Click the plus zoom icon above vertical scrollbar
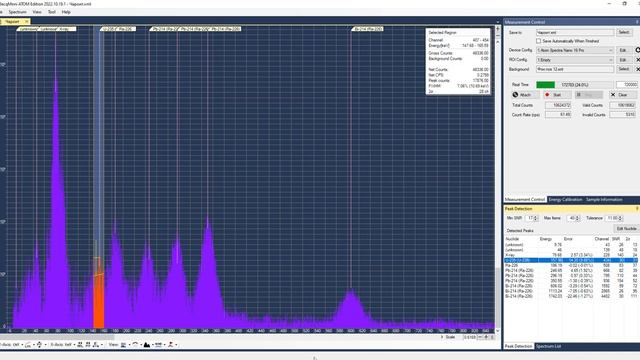The width and height of the screenshot is (640, 360). (498, 29)
